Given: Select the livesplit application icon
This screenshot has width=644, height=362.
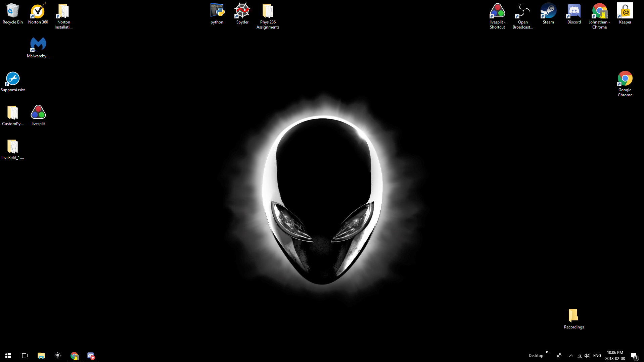Looking at the screenshot, I should pyautogui.click(x=38, y=115).
